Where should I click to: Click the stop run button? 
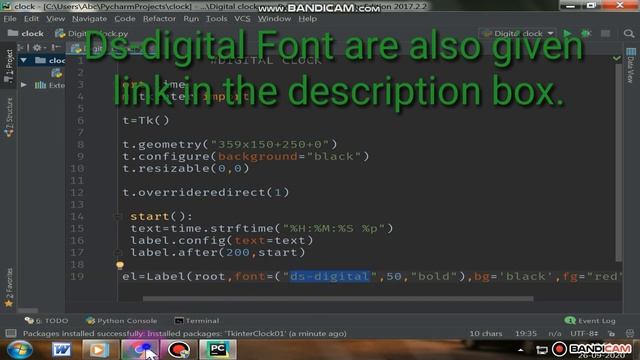point(605,33)
